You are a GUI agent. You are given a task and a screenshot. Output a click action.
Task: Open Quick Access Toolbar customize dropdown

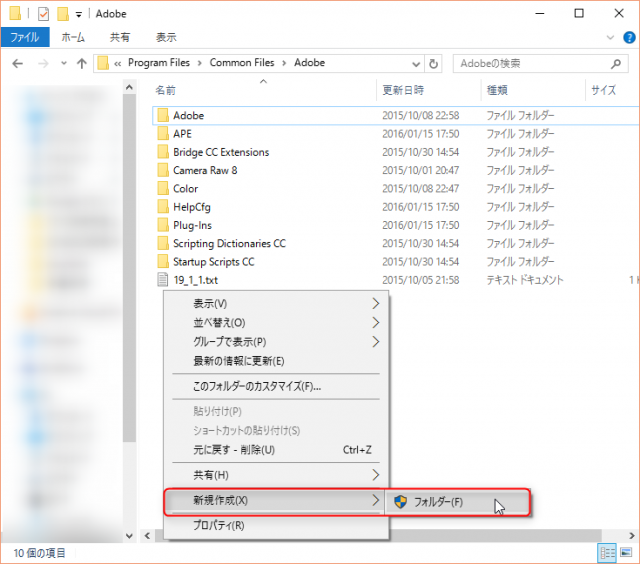tap(78, 14)
